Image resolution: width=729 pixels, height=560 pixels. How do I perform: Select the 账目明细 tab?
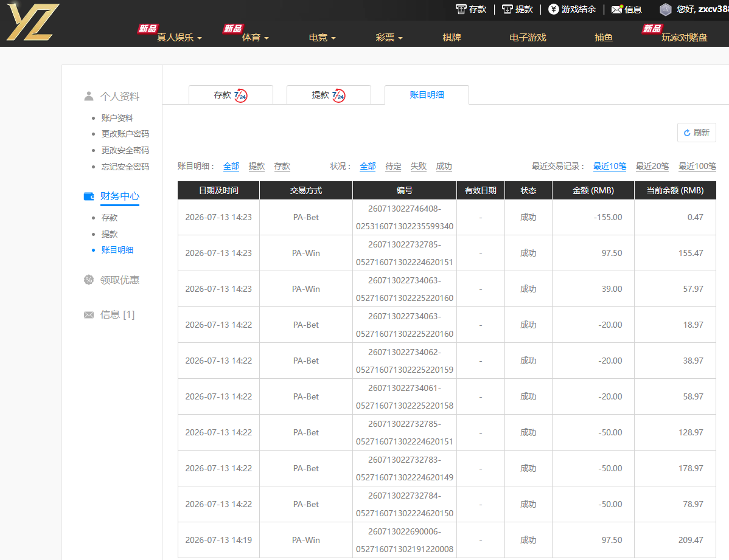coord(427,95)
